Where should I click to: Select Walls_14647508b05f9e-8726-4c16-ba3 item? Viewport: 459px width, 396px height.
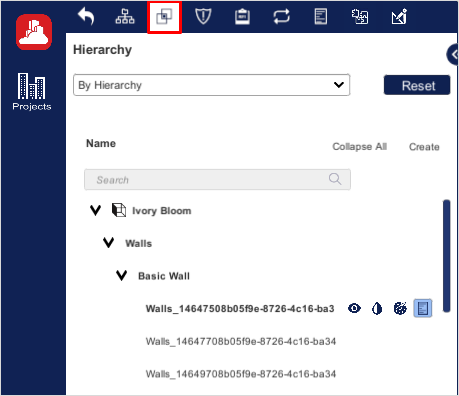click(x=240, y=309)
